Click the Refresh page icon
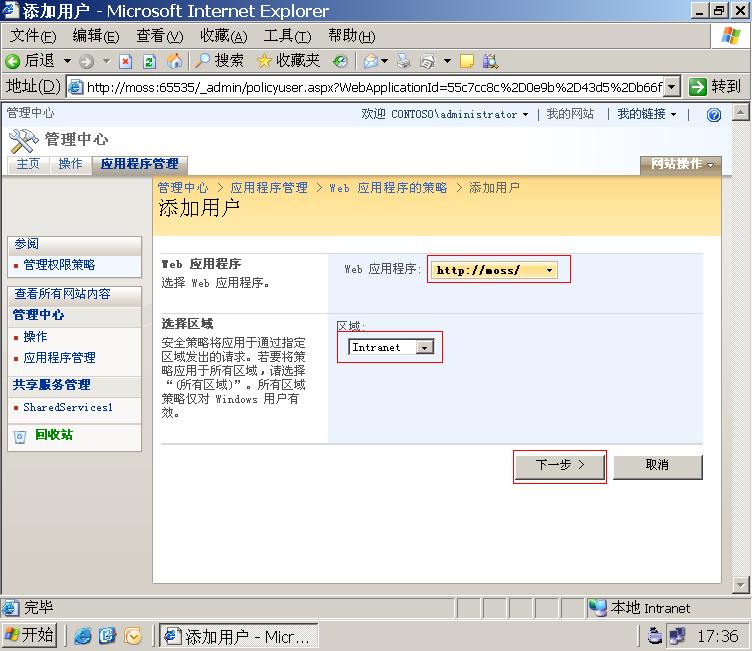752x651 pixels. tap(149, 61)
